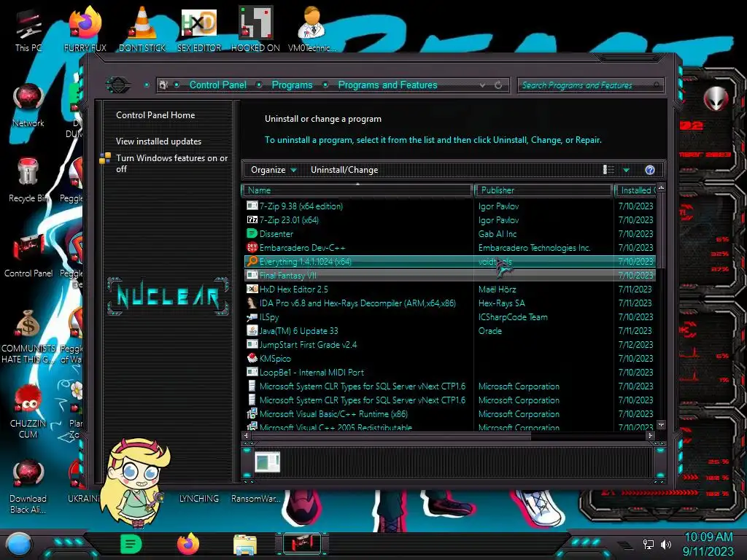Select the KMSpico program row
Image resolution: width=747 pixels, height=560 pixels.
pyautogui.click(x=449, y=359)
